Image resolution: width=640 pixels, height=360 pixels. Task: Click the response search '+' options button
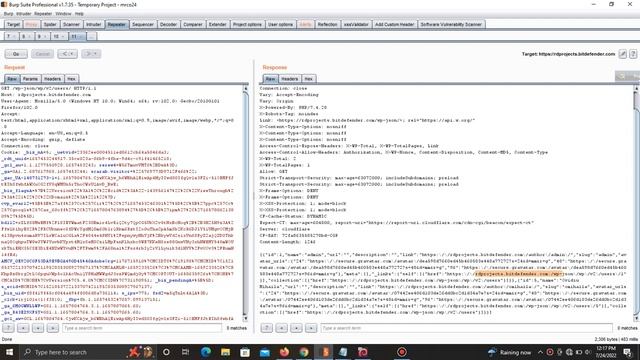(296, 328)
